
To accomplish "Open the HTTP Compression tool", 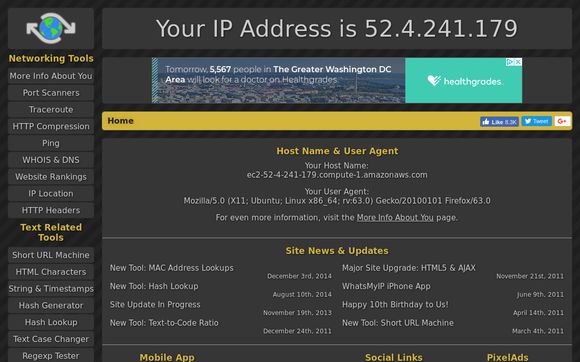I will coord(51,126).
